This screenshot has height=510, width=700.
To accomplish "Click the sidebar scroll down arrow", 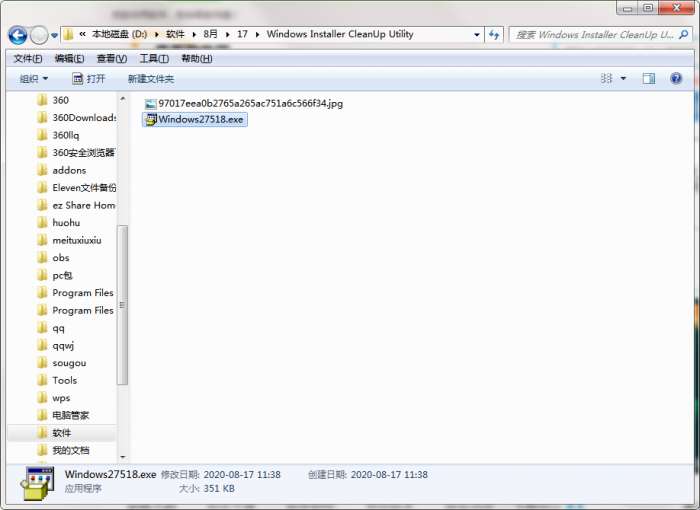I will pos(123,457).
